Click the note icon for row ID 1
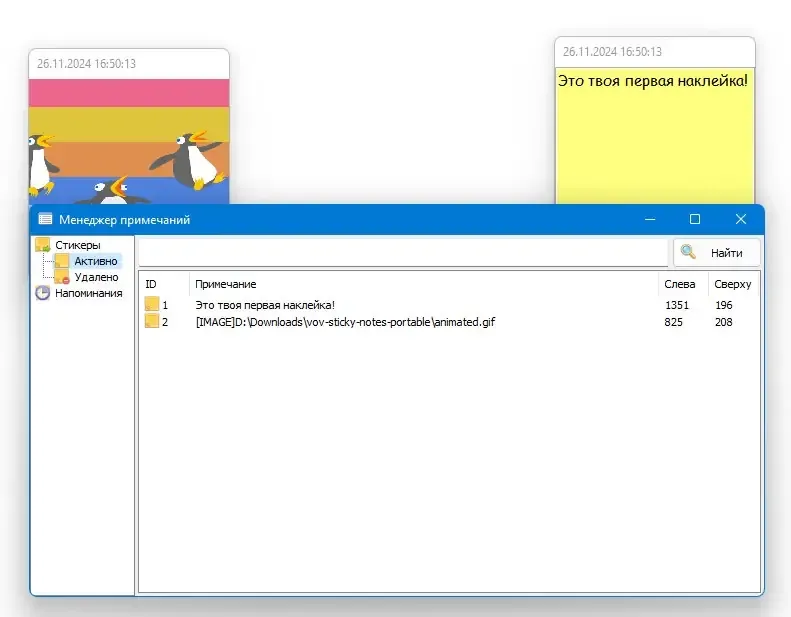Viewport: 791px width, 617px height. pos(152,304)
